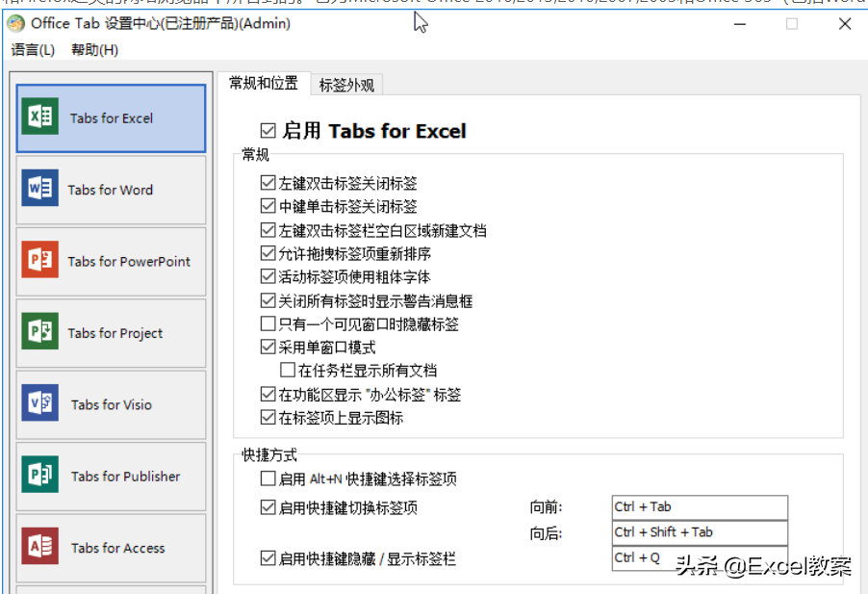Switch to the 常规和位置 tab
This screenshot has height=594, width=868.
pyautogui.click(x=264, y=84)
